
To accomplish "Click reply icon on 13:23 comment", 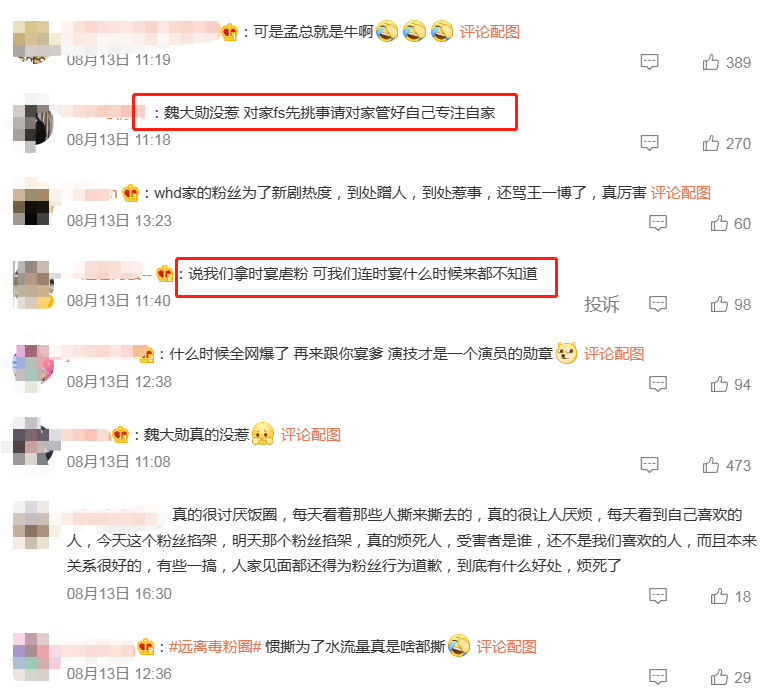I will [x=658, y=223].
